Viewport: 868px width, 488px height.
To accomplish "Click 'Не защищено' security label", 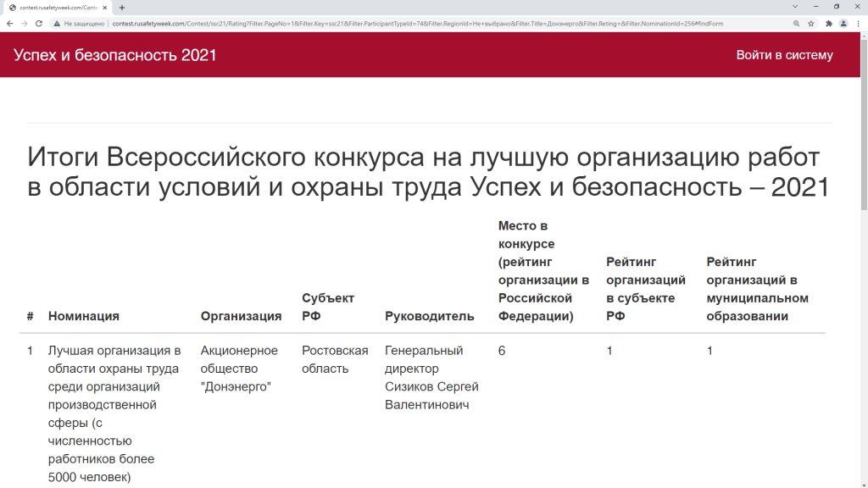I will (x=84, y=23).
